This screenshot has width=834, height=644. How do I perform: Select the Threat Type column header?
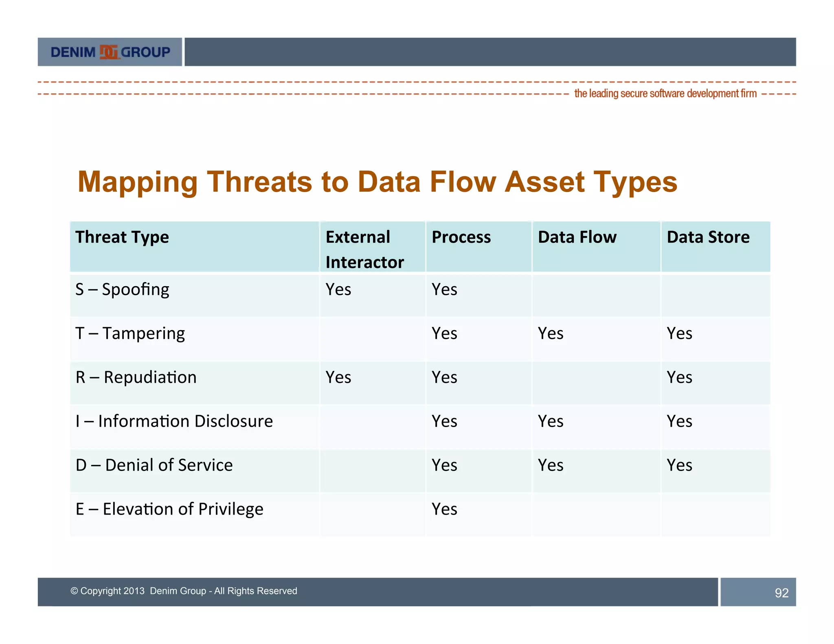(122, 237)
